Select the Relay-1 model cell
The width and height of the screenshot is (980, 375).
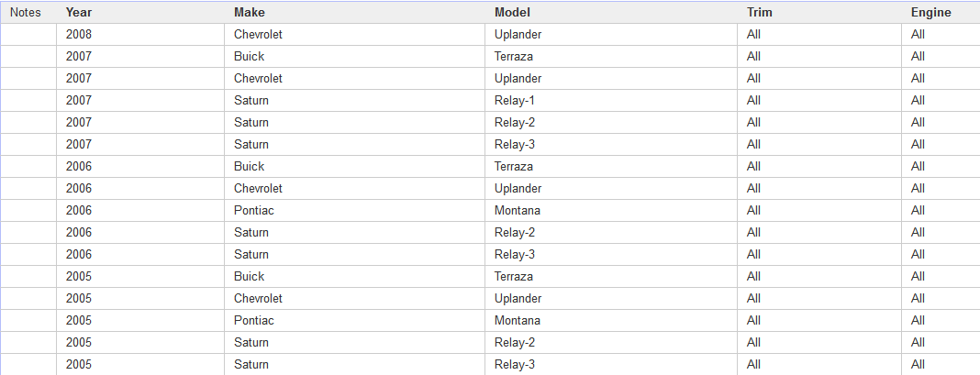(x=610, y=101)
